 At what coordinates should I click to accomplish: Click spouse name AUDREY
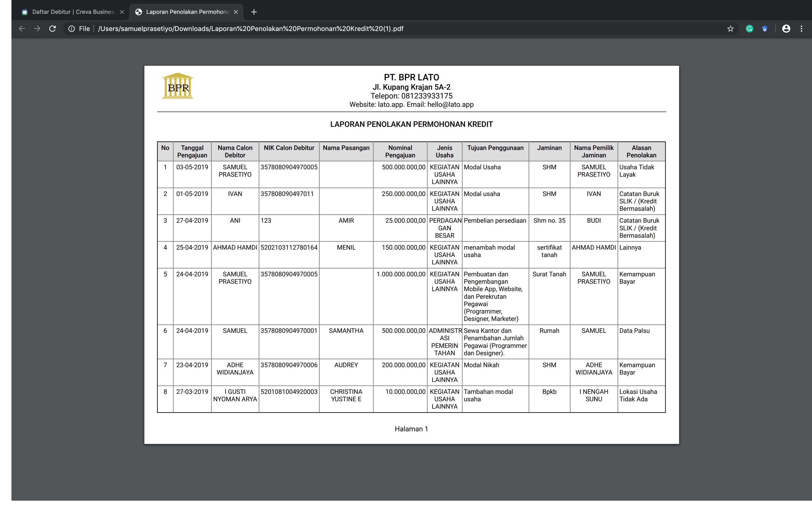coord(346,365)
